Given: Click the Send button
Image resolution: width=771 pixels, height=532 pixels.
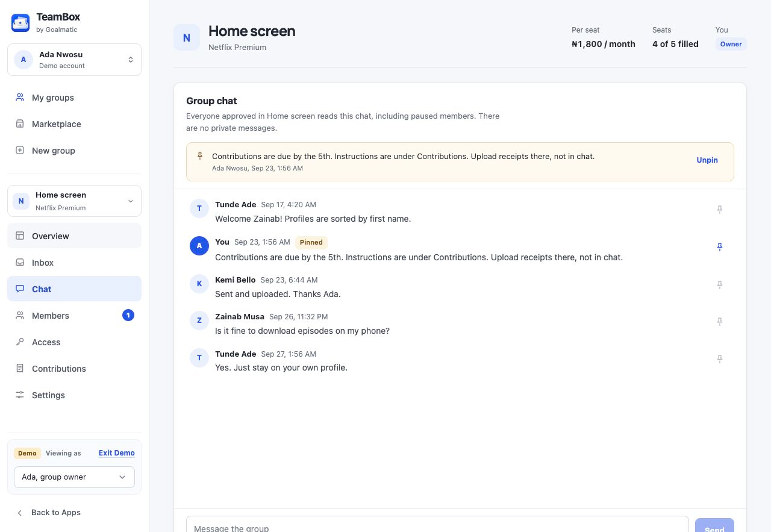Looking at the screenshot, I should tap(714, 525).
